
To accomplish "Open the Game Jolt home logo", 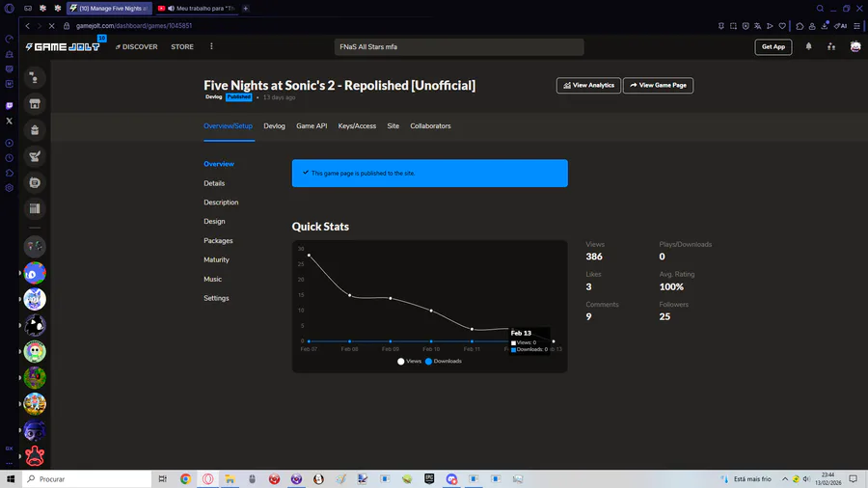I will click(x=63, y=47).
